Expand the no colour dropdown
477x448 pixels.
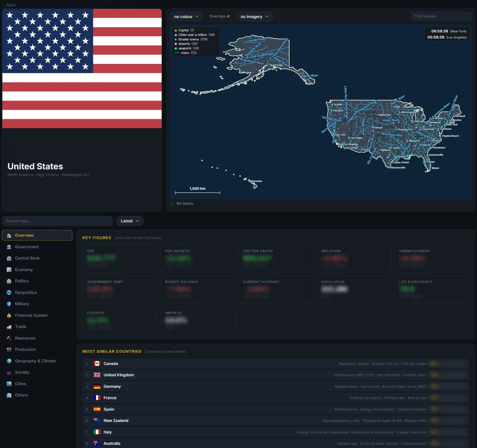click(186, 16)
